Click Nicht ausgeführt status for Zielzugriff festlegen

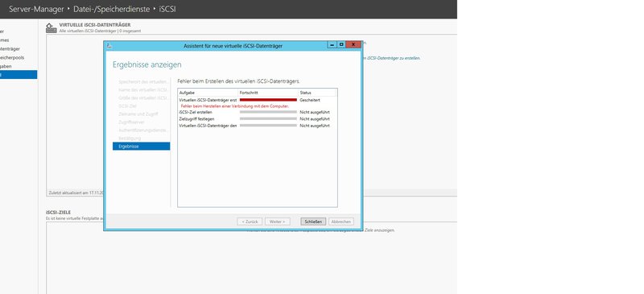coord(315,119)
